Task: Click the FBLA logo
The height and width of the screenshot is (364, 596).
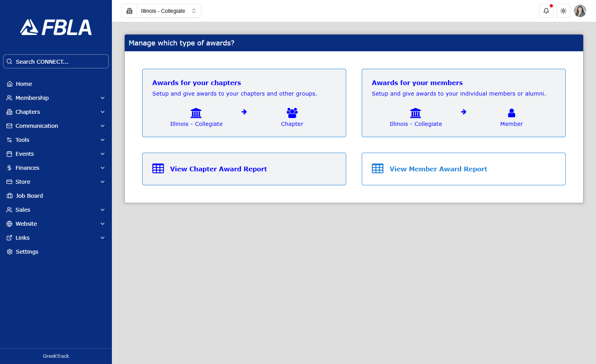Action: pyautogui.click(x=56, y=27)
